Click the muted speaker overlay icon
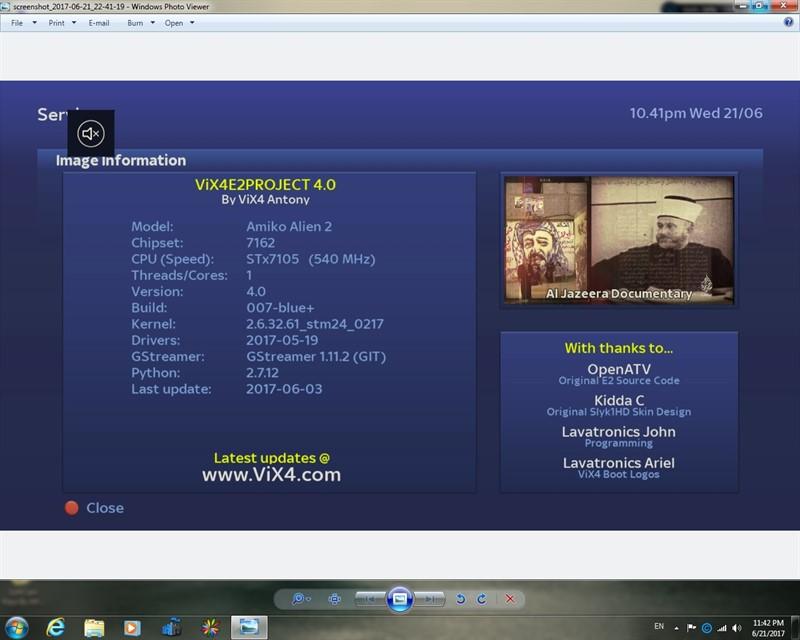Screen dimensions: 800x640 pyautogui.click(x=91, y=133)
